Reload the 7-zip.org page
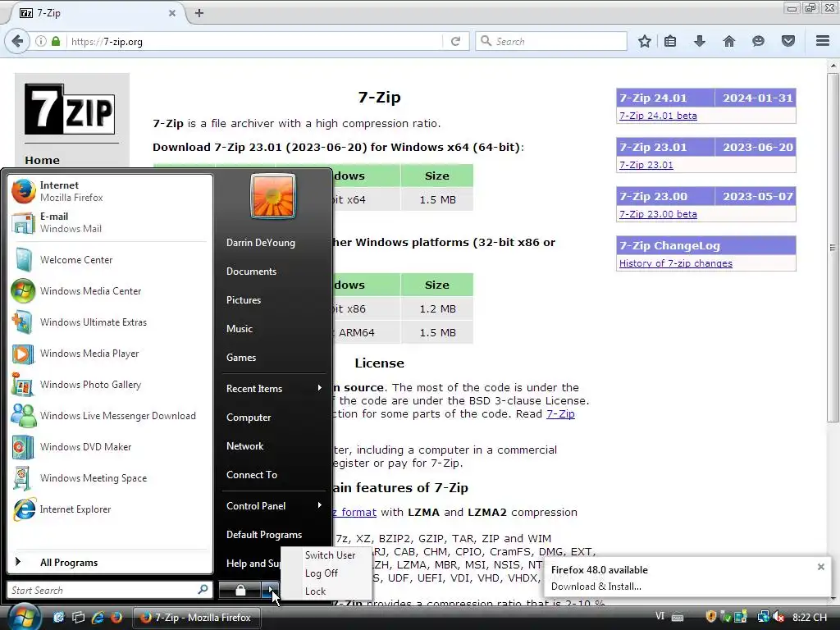840x630 pixels. (x=456, y=41)
